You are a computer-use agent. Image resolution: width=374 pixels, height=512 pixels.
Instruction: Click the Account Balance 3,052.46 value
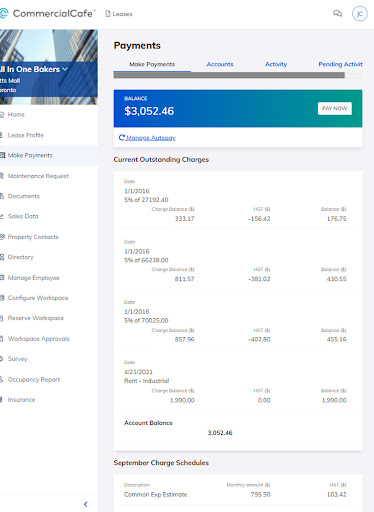pyautogui.click(x=220, y=433)
